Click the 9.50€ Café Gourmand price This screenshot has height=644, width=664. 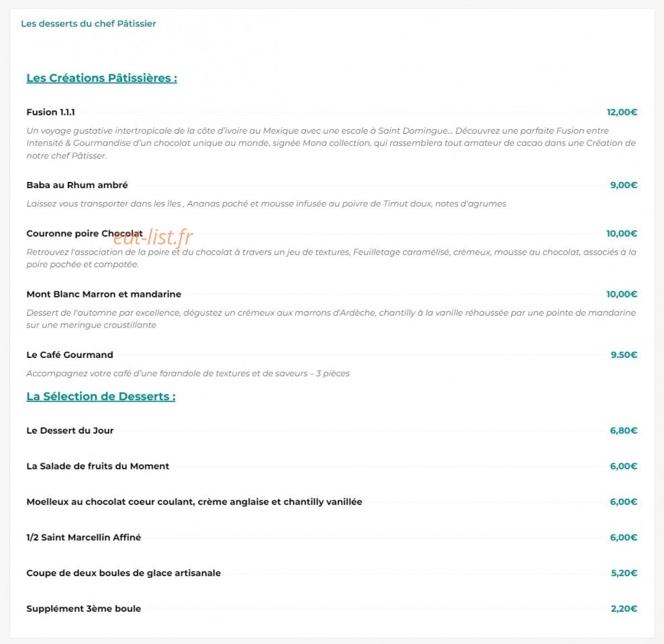coord(624,355)
